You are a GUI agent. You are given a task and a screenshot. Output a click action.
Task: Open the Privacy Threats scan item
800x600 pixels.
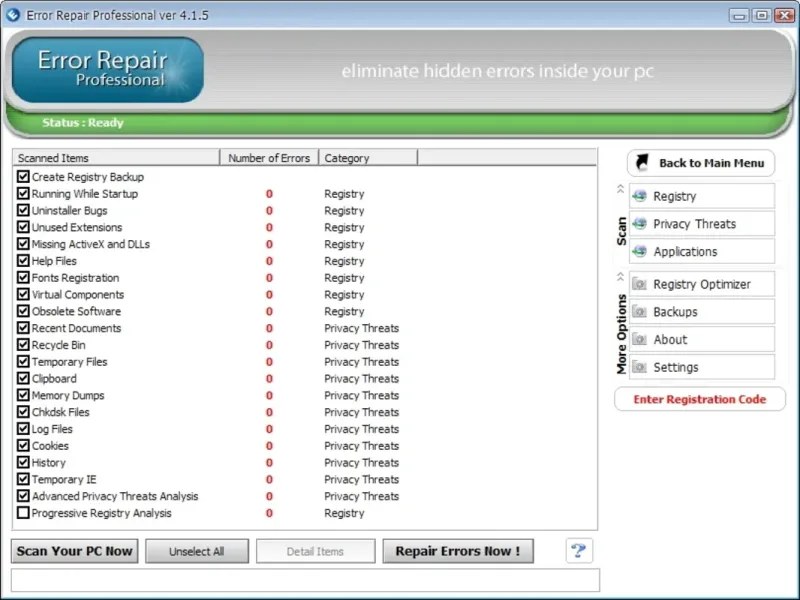click(702, 223)
